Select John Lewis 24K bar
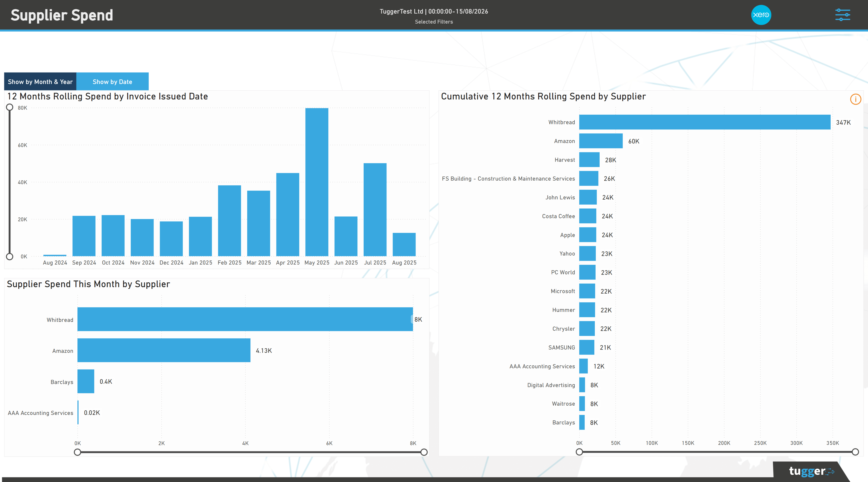Viewport: 868px width, 482px height. coord(588,197)
